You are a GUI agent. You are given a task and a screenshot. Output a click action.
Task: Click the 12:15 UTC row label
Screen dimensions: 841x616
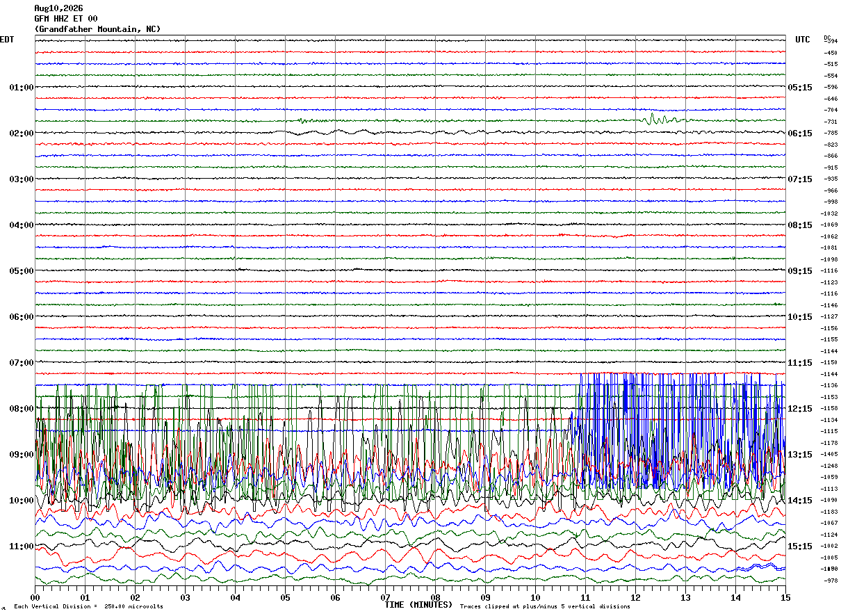click(800, 409)
